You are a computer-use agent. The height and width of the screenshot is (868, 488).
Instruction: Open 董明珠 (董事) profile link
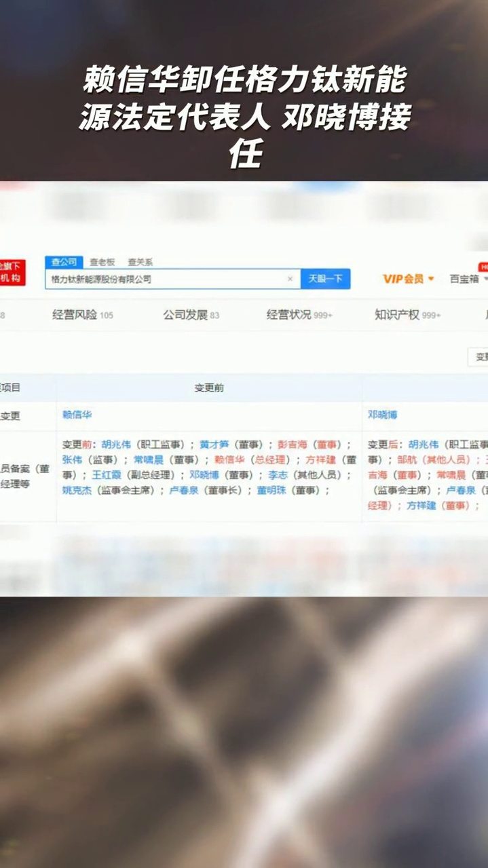coord(271,490)
